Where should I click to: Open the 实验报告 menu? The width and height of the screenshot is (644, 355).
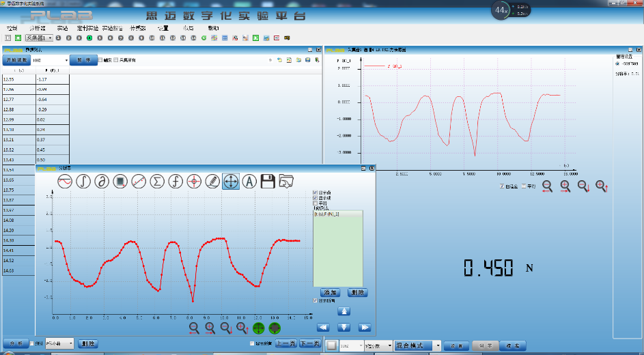tap(113, 28)
